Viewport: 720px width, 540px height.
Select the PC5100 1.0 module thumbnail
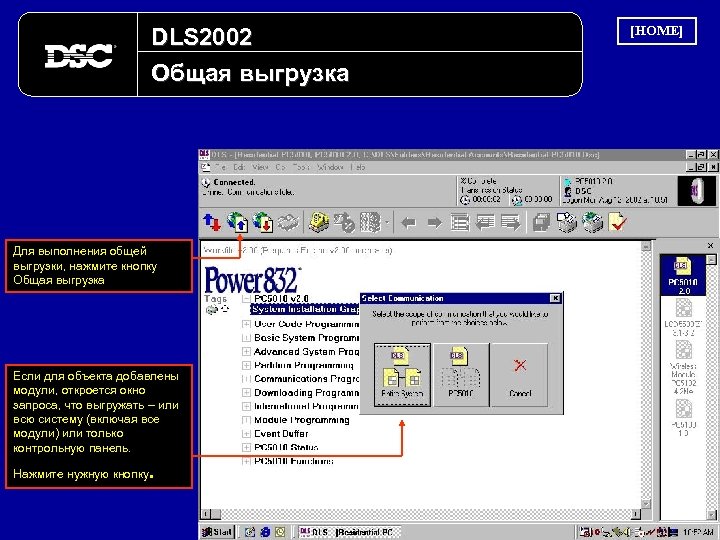(683, 417)
